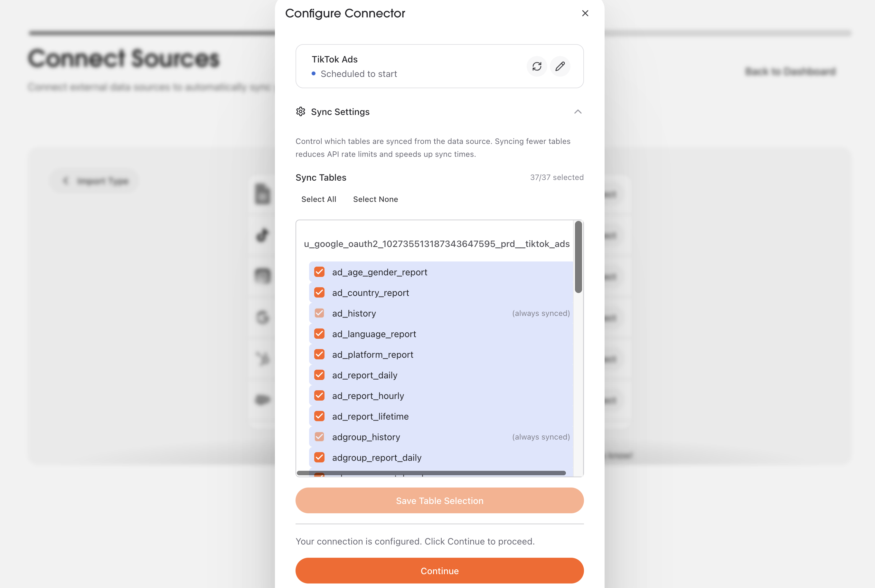
Task: Click Select None above the table list
Action: coord(375,199)
